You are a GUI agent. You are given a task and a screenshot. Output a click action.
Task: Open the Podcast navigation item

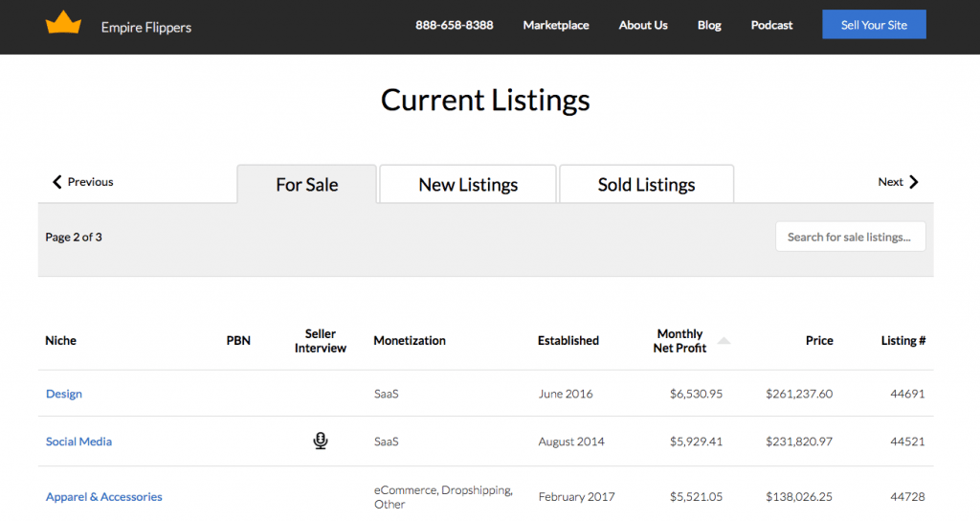tap(771, 25)
